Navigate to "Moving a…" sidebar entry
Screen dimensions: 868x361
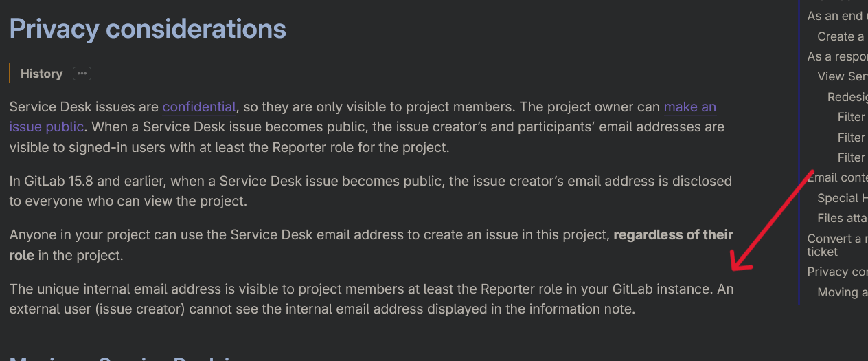tap(842, 292)
